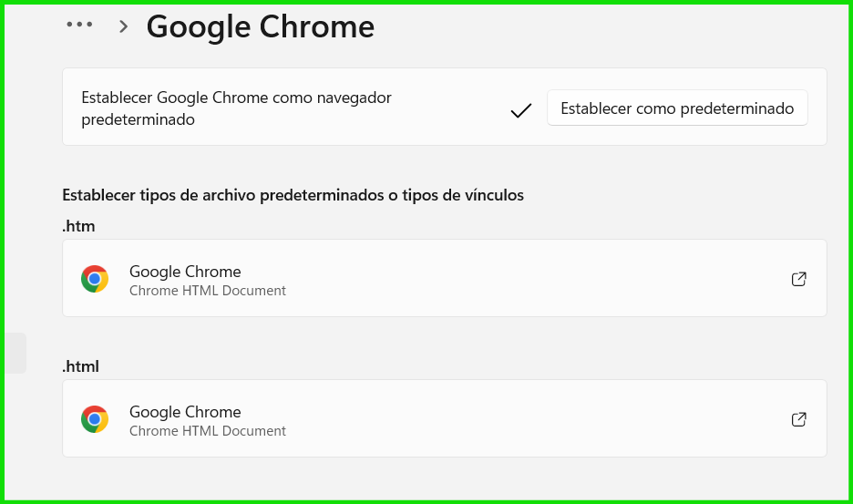Image resolution: width=853 pixels, height=504 pixels.
Task: Select the Google Chrome page title
Action: click(261, 26)
